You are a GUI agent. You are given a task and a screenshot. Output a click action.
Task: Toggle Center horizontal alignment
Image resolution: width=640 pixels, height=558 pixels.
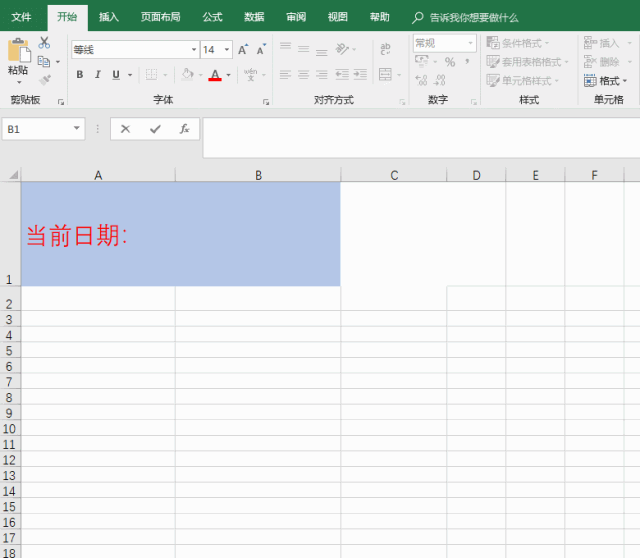pos(304,74)
